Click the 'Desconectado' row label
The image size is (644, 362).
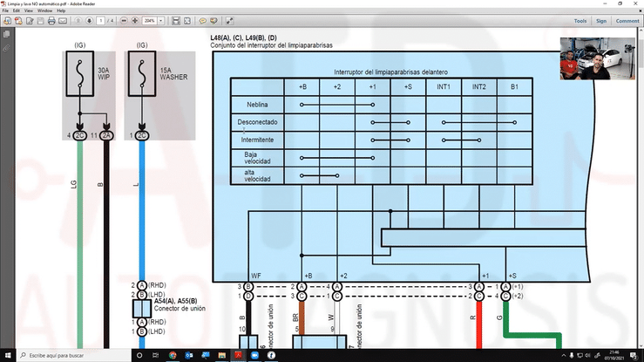257,122
